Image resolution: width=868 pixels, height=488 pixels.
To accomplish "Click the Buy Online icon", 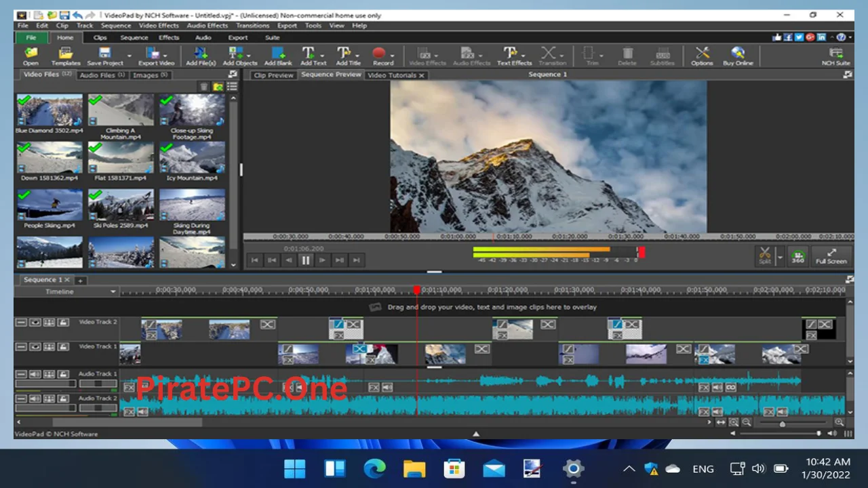I will [738, 56].
